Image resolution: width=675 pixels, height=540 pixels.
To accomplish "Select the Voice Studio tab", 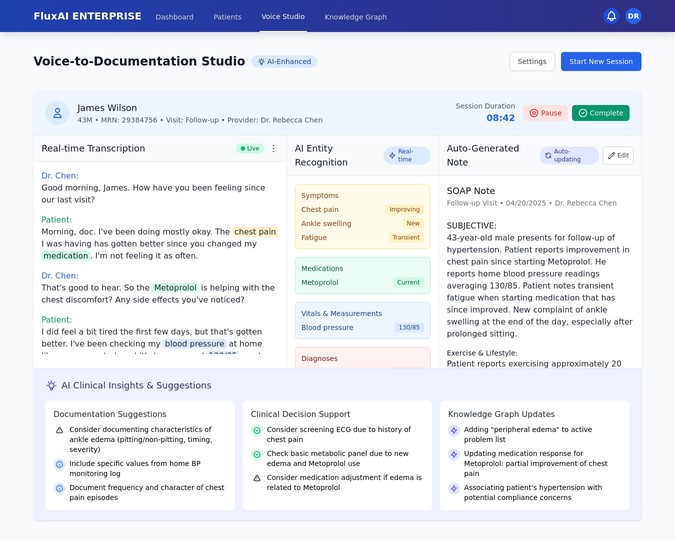I will pyautogui.click(x=283, y=16).
